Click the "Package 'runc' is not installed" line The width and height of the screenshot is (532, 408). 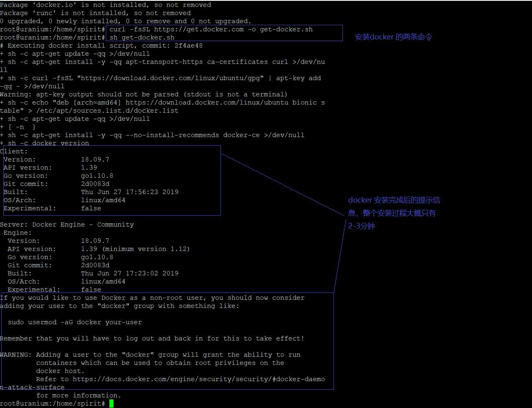pos(95,13)
